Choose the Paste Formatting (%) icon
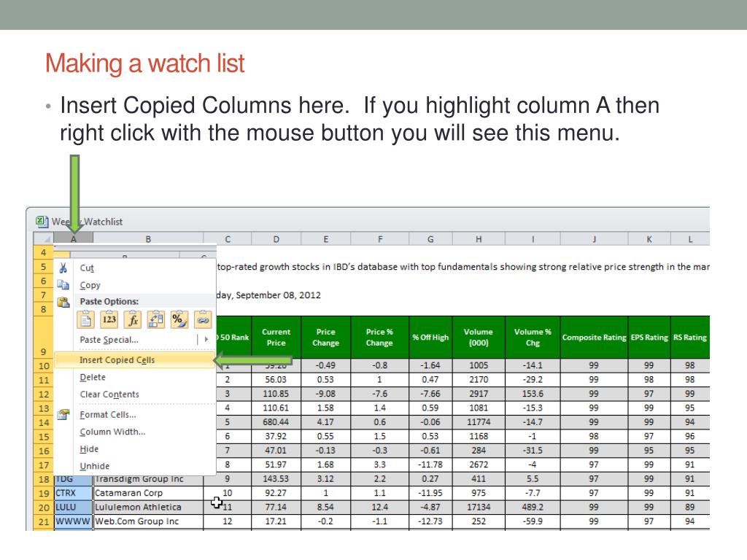The height and width of the screenshot is (560, 747). pos(179,319)
